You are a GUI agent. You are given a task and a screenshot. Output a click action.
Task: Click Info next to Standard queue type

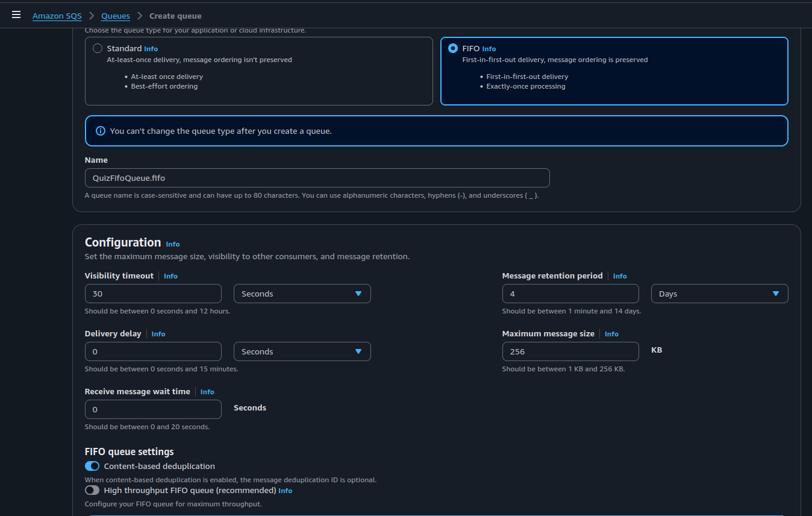pyautogui.click(x=151, y=49)
